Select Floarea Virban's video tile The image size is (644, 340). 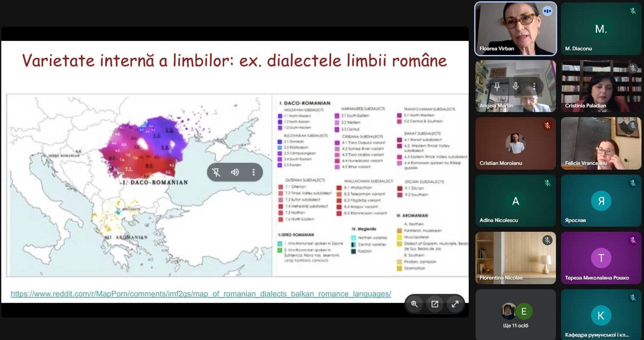[516, 29]
